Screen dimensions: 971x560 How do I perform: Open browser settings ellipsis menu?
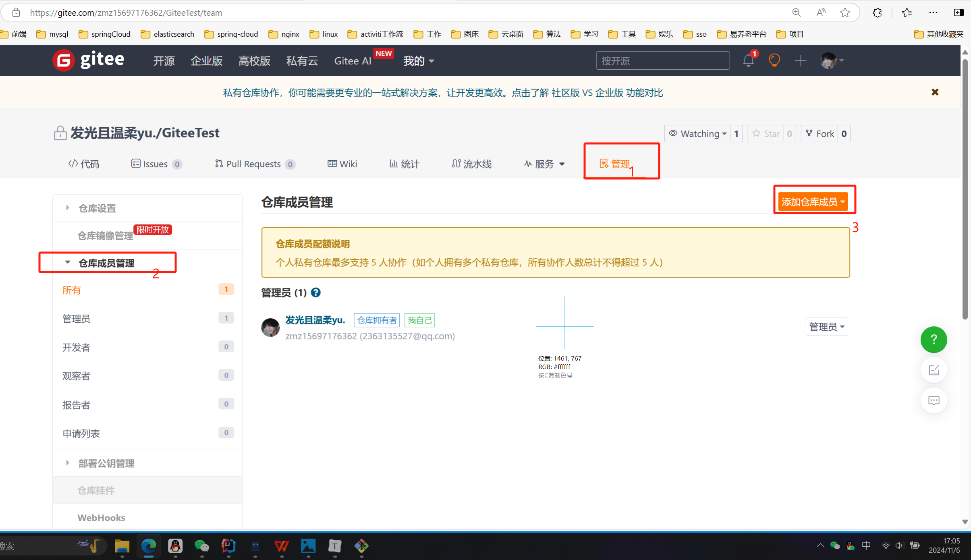click(933, 12)
